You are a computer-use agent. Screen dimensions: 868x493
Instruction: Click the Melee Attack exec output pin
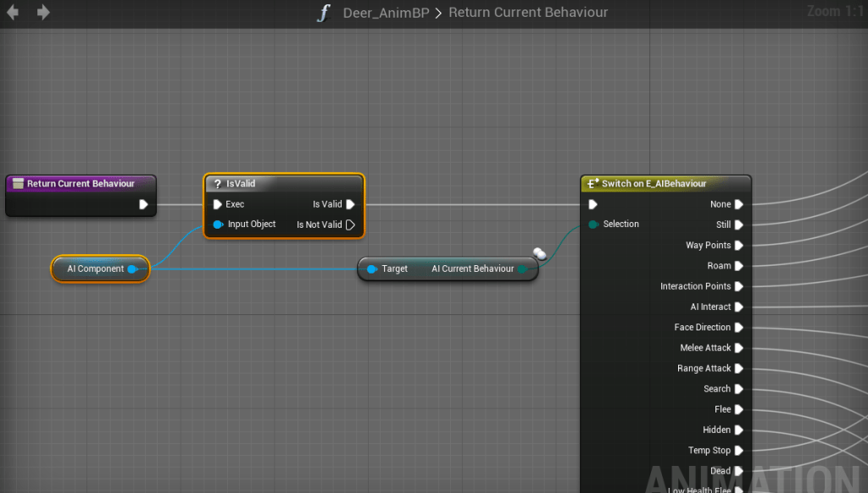[x=739, y=348]
